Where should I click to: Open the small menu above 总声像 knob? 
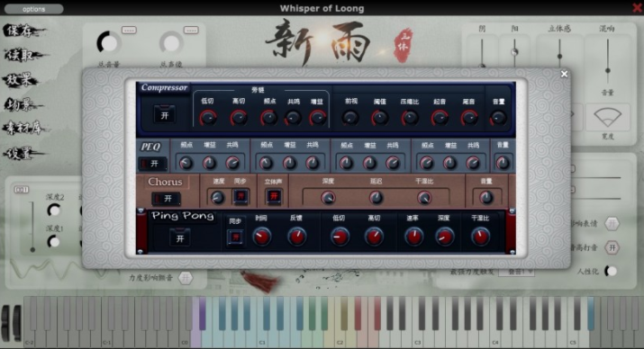tap(191, 30)
